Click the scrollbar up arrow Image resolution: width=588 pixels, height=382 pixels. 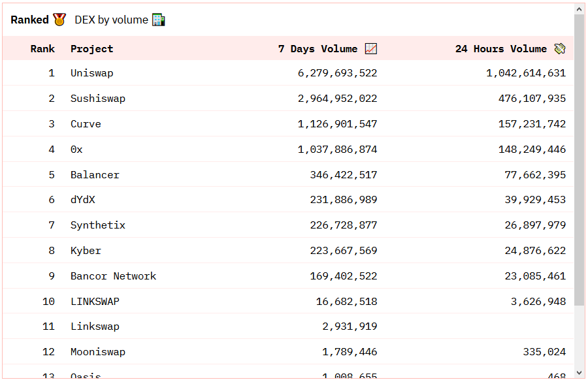tap(579, 9)
